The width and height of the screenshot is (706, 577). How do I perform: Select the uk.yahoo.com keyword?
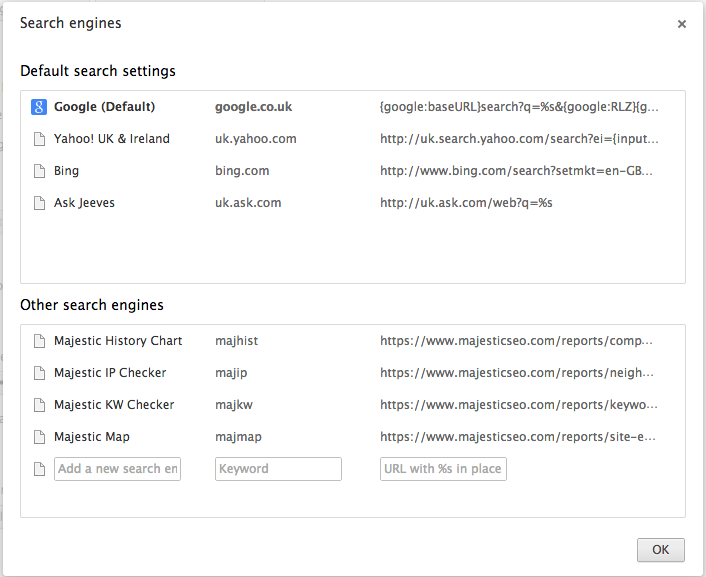pyautogui.click(x=256, y=139)
